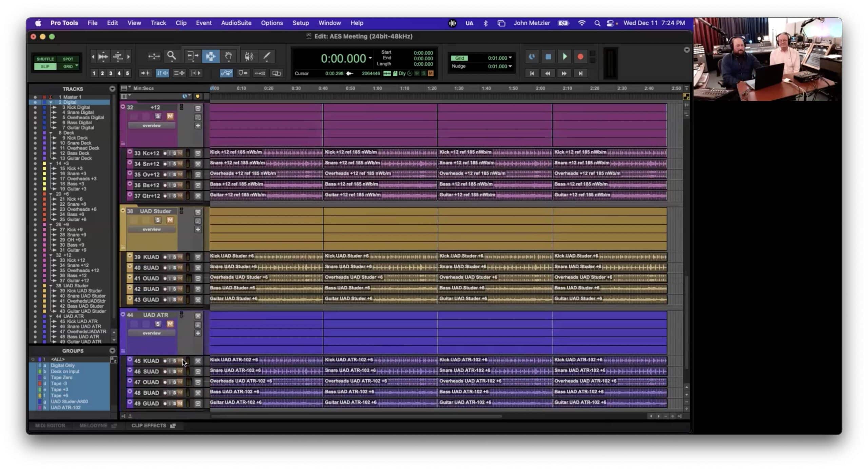This screenshot has height=469, width=868.
Task: Toggle Link Timeline and Edit Selection
Action: (x=162, y=73)
